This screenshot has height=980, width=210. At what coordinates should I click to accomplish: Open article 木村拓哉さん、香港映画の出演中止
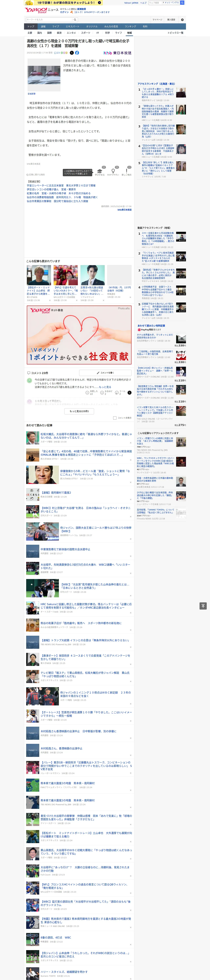tap(61, 748)
